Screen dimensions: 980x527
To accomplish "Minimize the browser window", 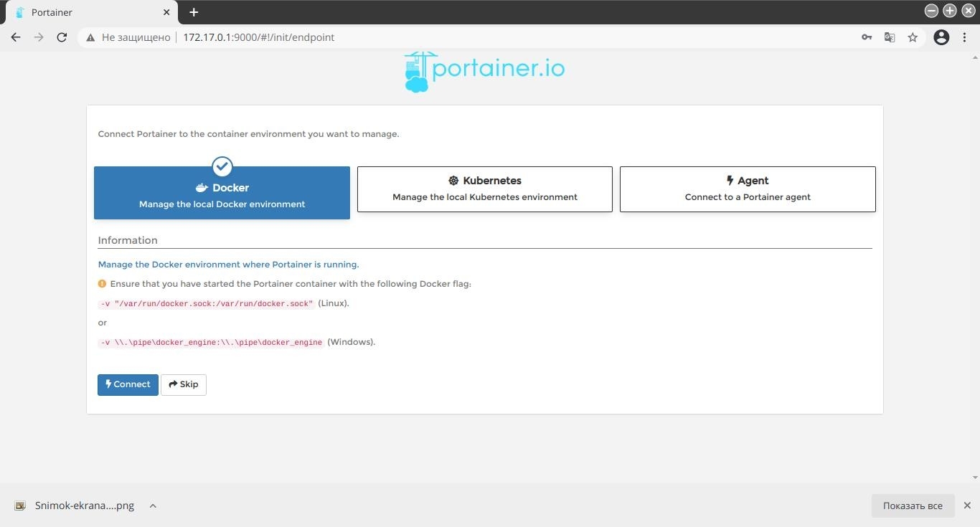I will click(x=931, y=11).
